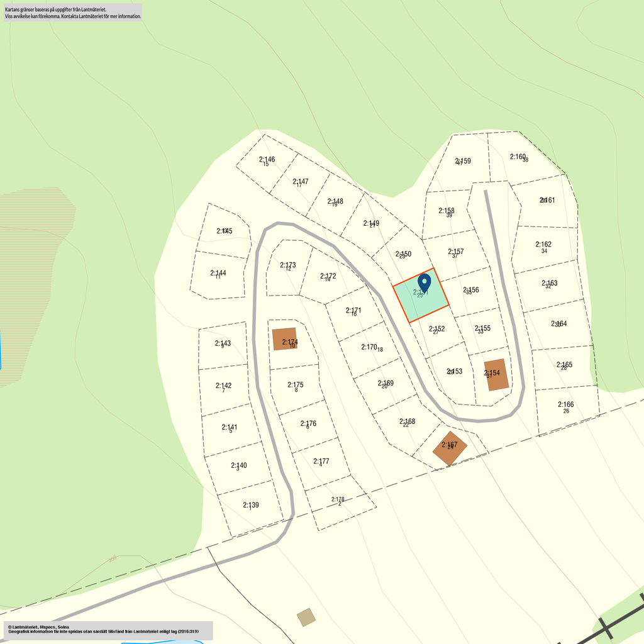Click the parcel labeled 2:172
The image size is (644, 644).
(328, 277)
